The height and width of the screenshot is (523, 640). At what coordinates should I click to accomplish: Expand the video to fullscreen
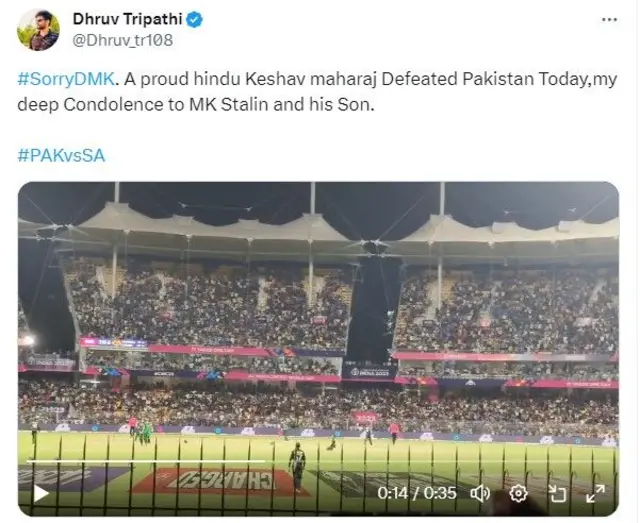(x=595, y=493)
